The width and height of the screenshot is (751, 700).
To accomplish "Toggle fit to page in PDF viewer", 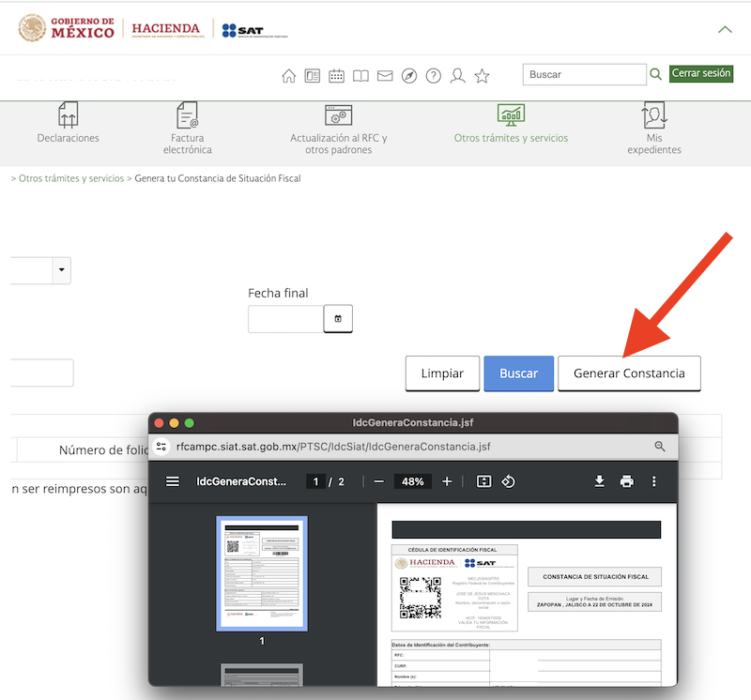I will (483, 481).
